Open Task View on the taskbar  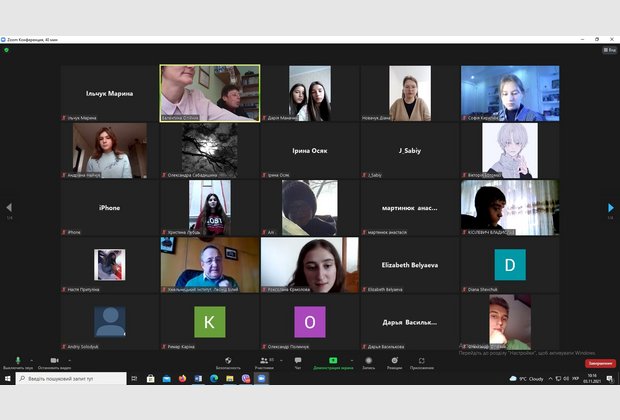(x=134, y=378)
